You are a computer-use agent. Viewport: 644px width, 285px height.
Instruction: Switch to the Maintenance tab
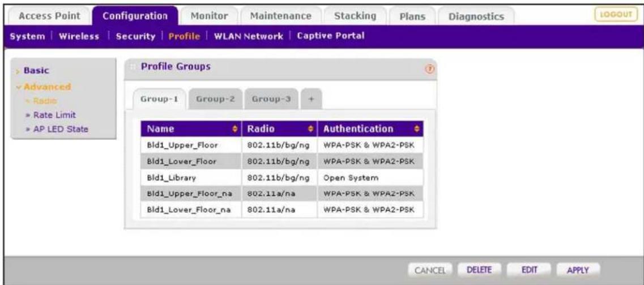280,16
